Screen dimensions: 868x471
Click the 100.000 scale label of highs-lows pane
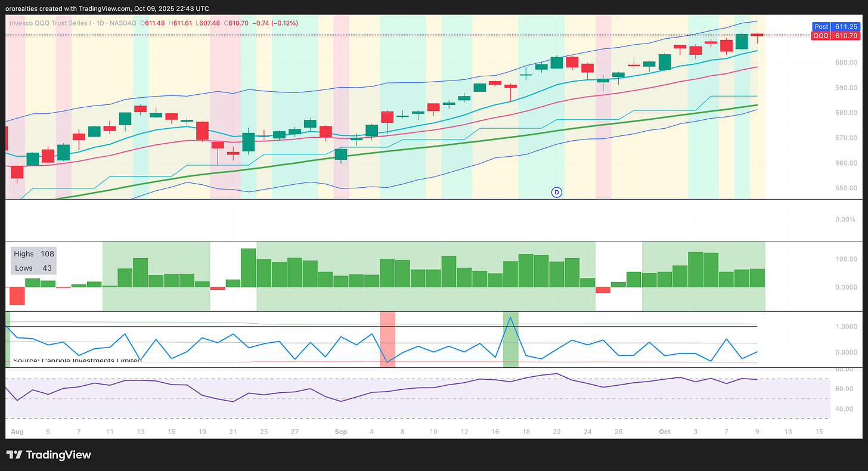[845, 259]
